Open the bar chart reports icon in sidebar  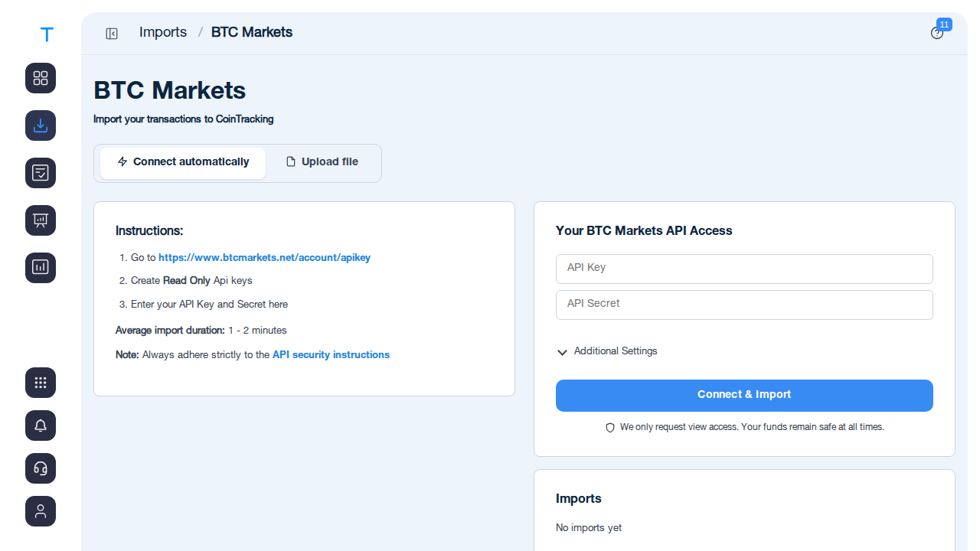[x=41, y=268]
